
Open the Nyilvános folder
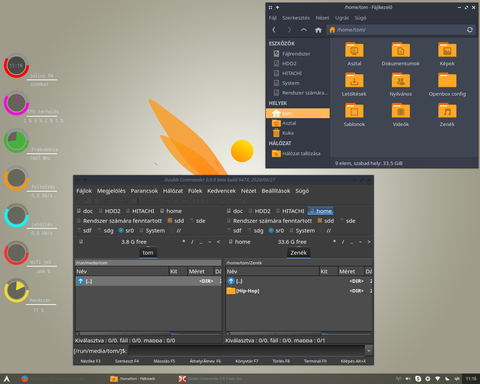click(x=401, y=85)
